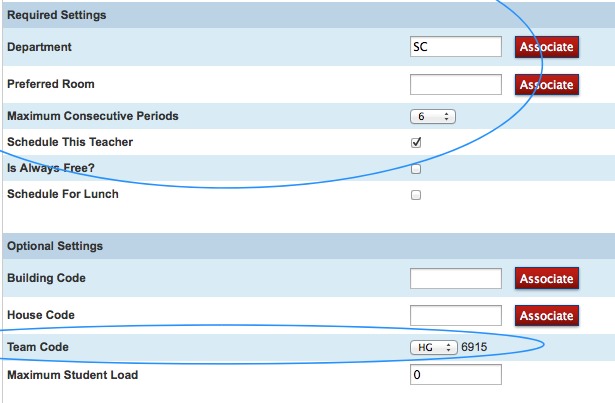Click into the House Code field
This screenshot has width=615, height=403.
coord(455,316)
